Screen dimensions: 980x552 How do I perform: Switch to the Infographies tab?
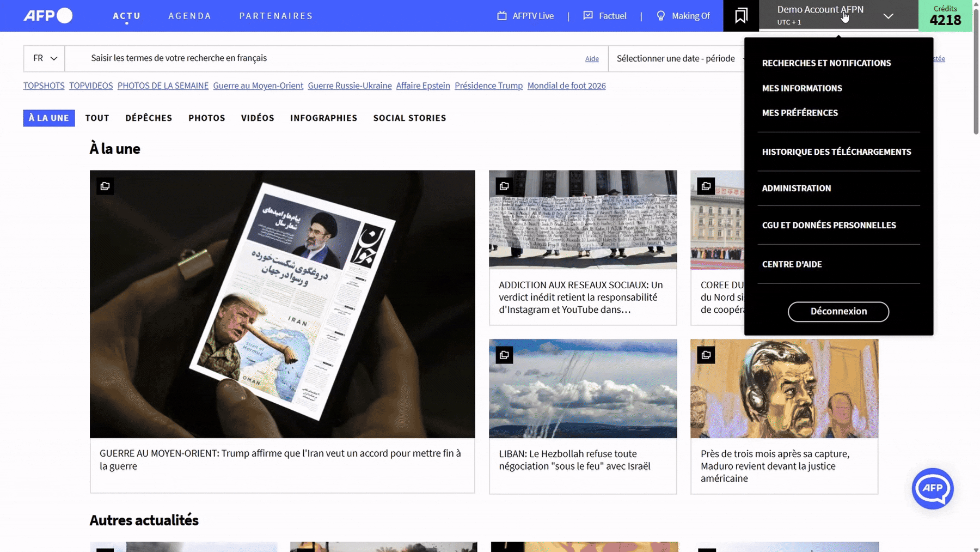click(323, 118)
